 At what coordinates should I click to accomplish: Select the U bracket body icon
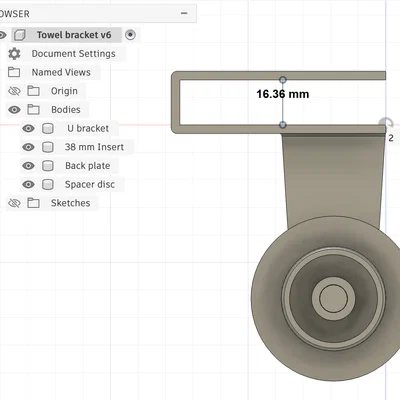tap(48, 128)
